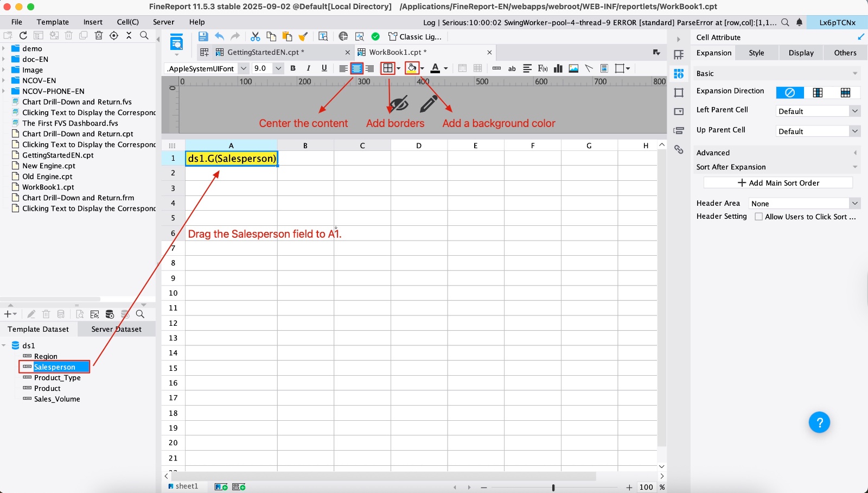Click the slope line cell icon
This screenshot has width=868, height=493.
point(589,68)
